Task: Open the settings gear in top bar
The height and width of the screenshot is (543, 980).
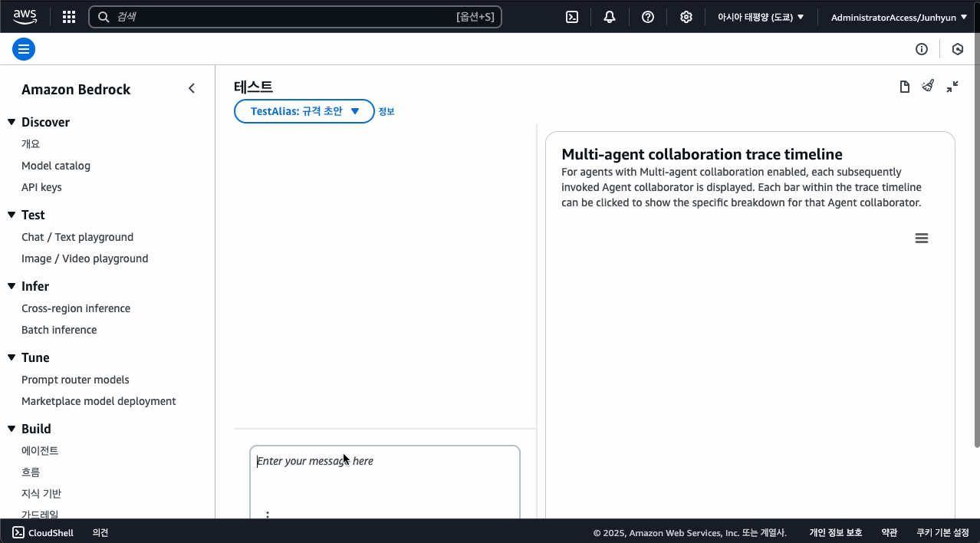Action: (x=686, y=17)
